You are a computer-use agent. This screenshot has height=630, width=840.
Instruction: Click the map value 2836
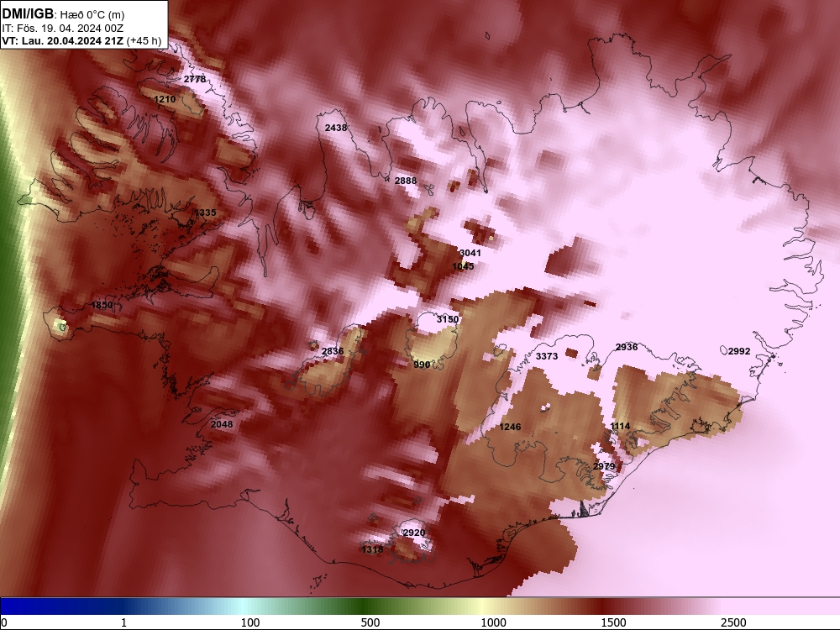tap(333, 351)
